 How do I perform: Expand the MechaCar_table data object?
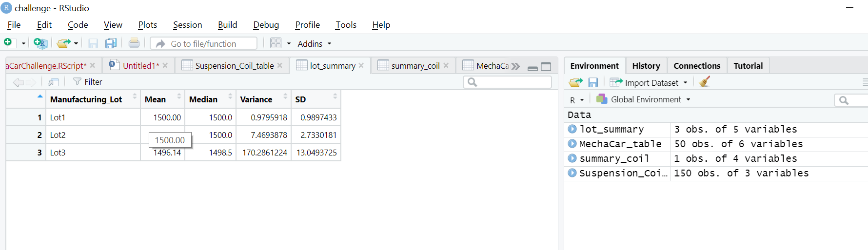pos(572,144)
